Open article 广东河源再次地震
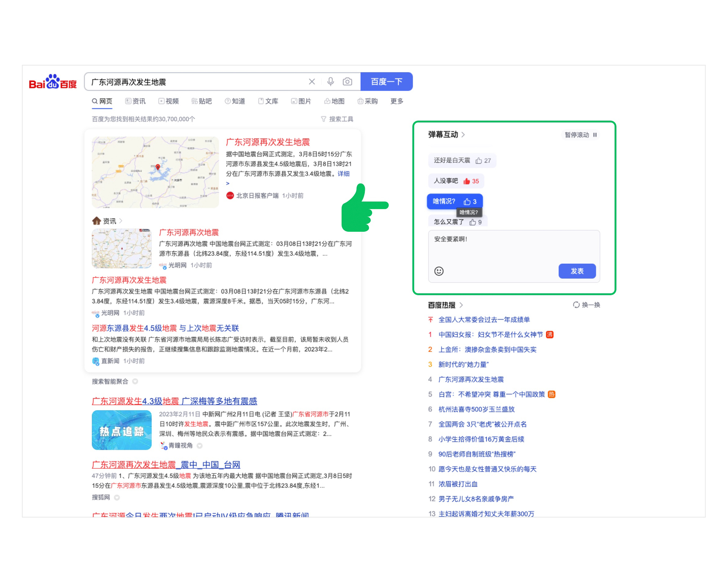 click(x=189, y=232)
